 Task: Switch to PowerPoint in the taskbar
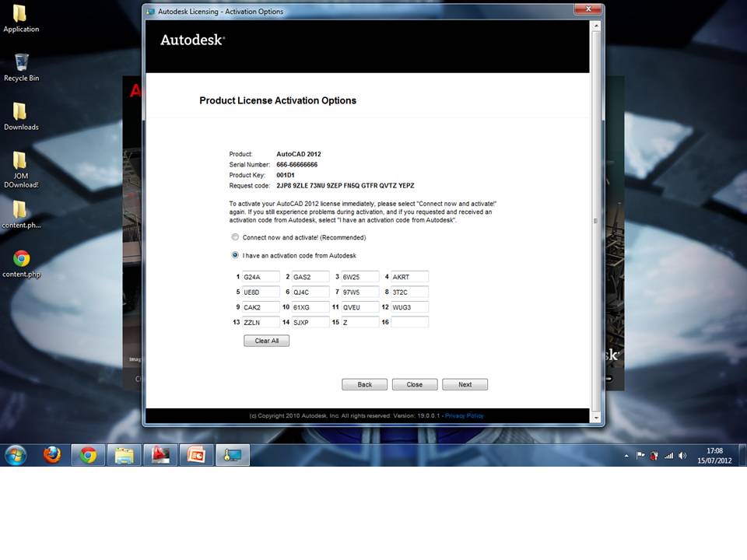[197, 455]
